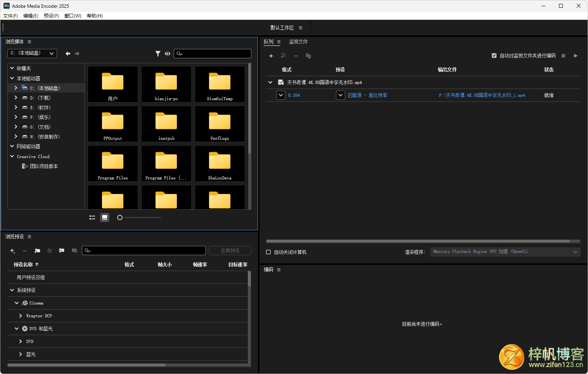This screenshot has width=588, height=374.
Task: Click the 匹配源 - 高比特率 preset link
Action: point(367,95)
